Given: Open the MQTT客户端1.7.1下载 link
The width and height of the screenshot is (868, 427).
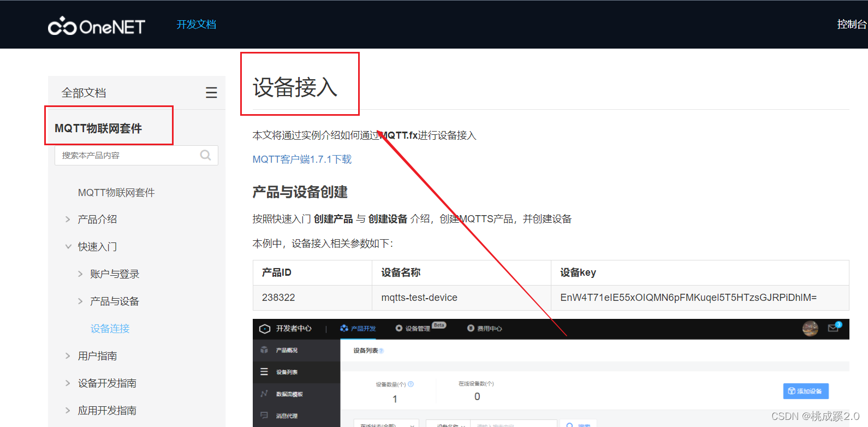Looking at the screenshot, I should (x=302, y=159).
